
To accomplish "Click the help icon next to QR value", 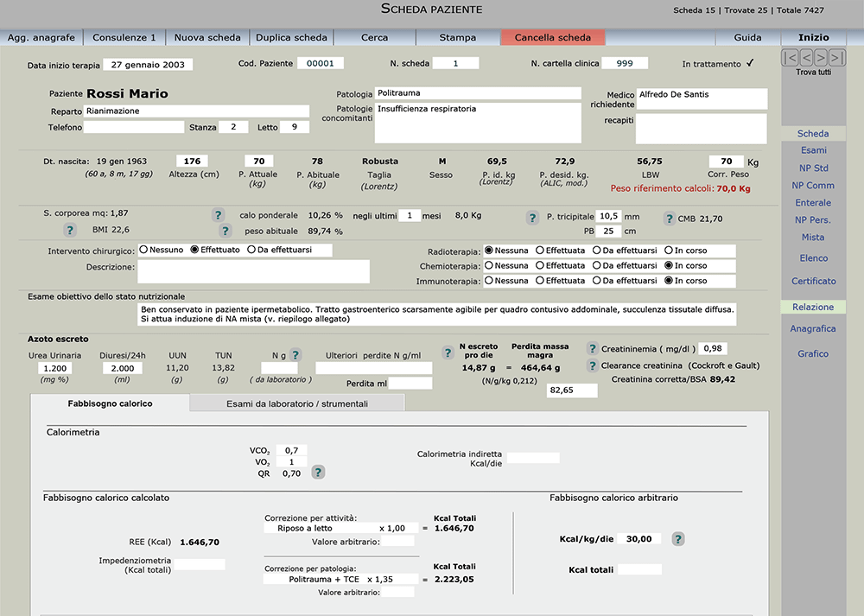I will pyautogui.click(x=318, y=473).
